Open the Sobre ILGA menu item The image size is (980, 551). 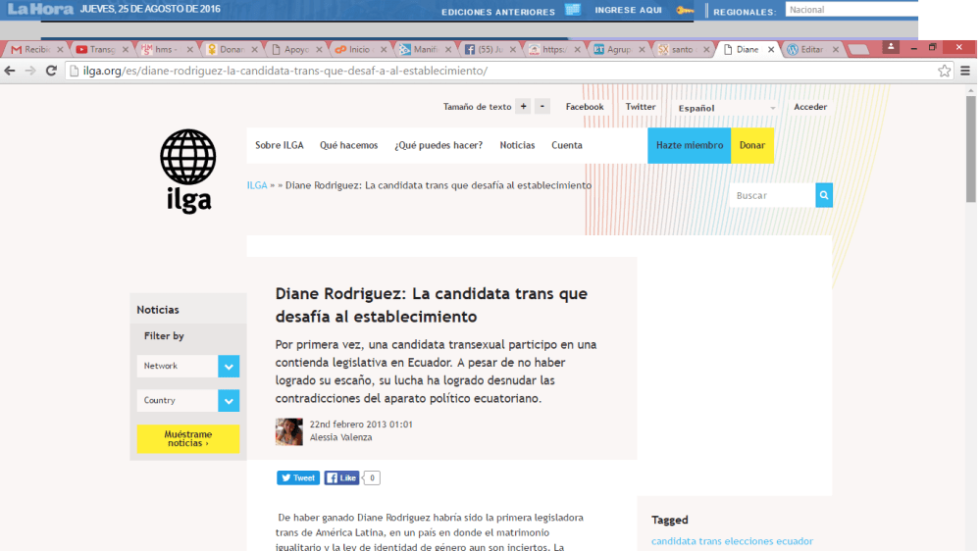point(280,145)
